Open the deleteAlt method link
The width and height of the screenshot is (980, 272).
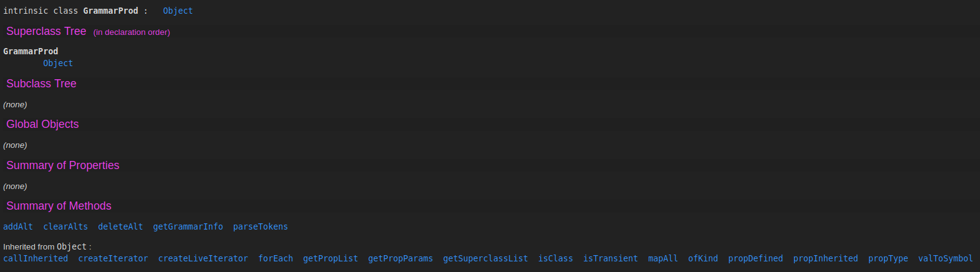click(120, 226)
